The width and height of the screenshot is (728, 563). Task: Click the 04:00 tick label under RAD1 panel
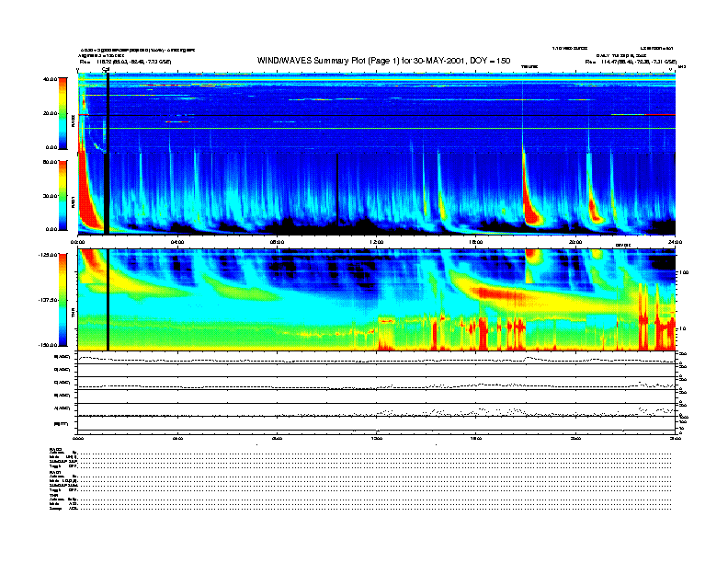click(x=177, y=242)
